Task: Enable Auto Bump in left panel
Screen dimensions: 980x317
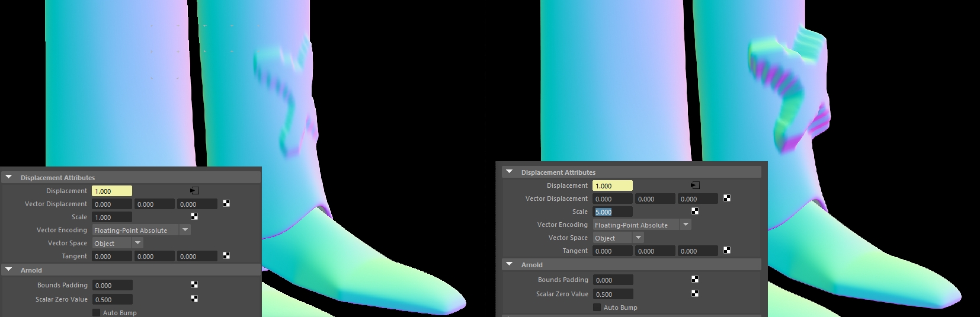Action: [96, 312]
